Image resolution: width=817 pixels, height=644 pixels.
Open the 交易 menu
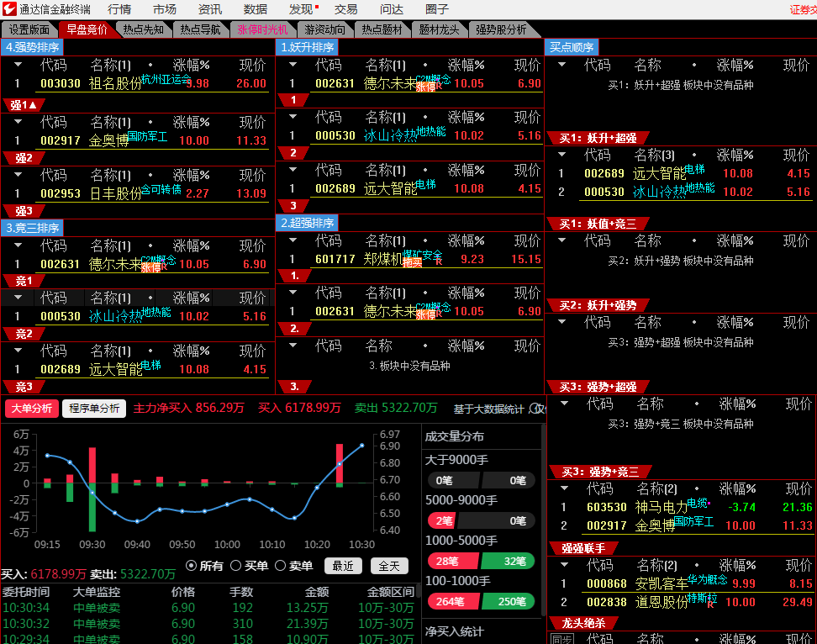pos(346,9)
